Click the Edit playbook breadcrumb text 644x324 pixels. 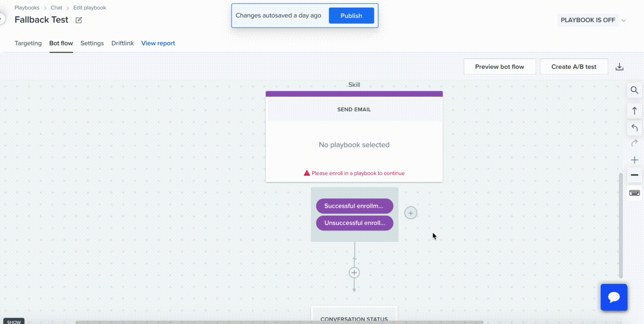click(90, 8)
